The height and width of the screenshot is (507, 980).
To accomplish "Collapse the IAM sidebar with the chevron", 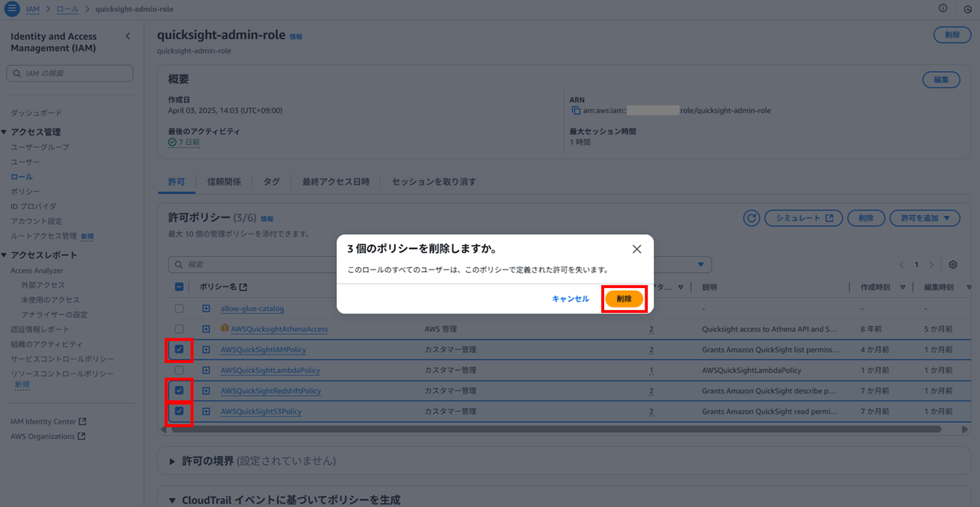I will 128,36.
